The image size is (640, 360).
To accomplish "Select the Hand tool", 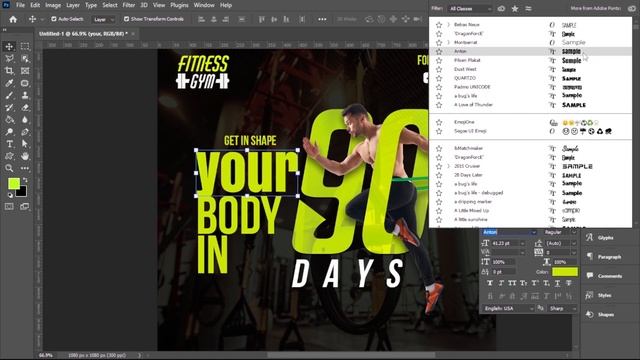I will click(x=25, y=156).
